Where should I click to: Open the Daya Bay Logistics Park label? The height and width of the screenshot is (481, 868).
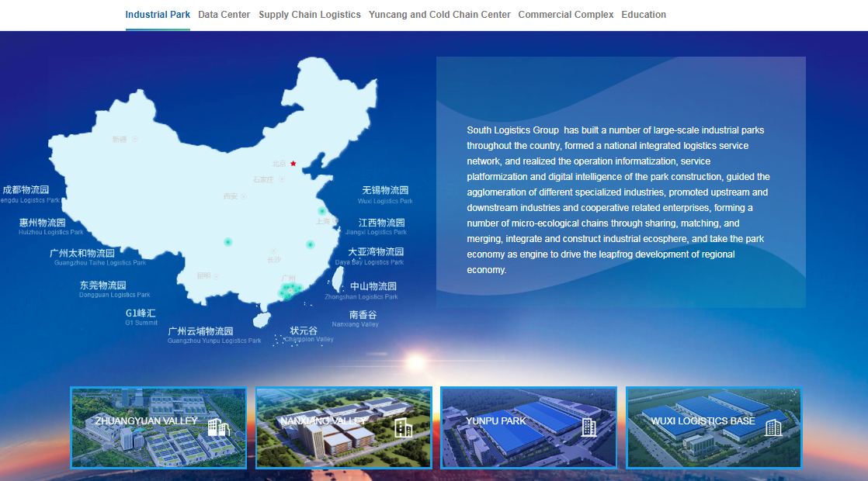(376, 256)
